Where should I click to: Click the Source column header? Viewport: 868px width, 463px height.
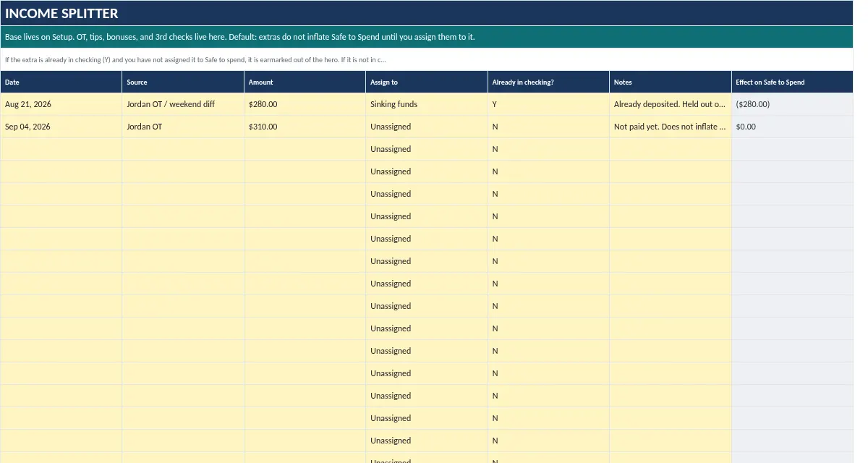click(183, 82)
